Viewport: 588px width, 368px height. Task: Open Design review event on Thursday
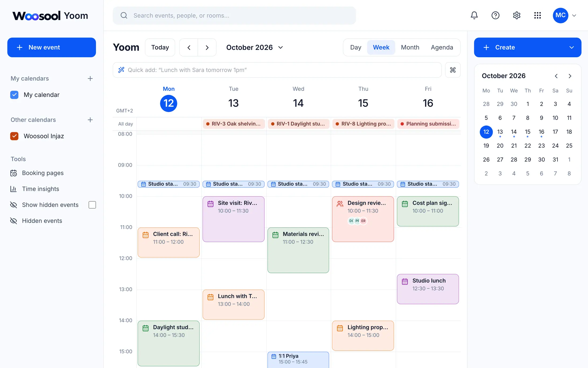coord(363,219)
